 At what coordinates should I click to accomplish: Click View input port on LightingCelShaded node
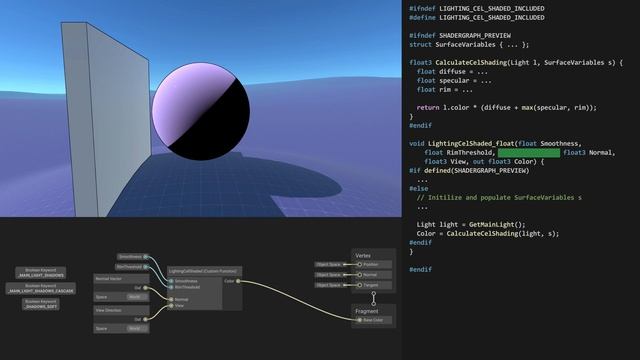tap(171, 306)
